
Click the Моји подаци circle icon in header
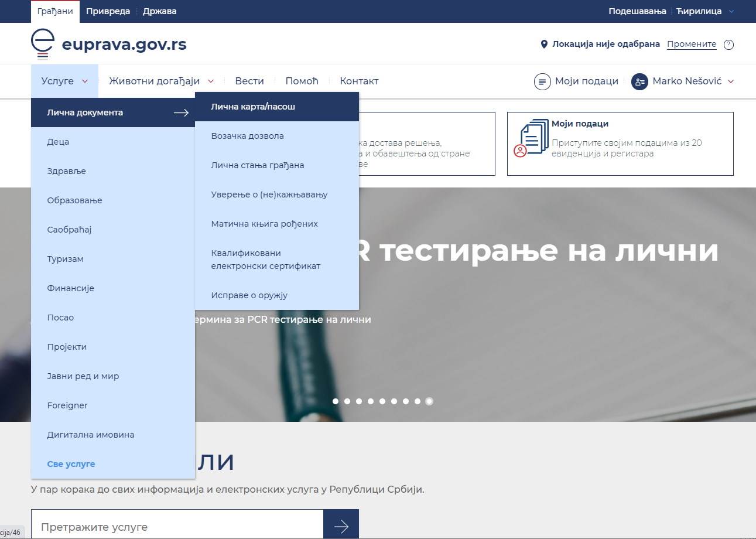click(x=543, y=81)
